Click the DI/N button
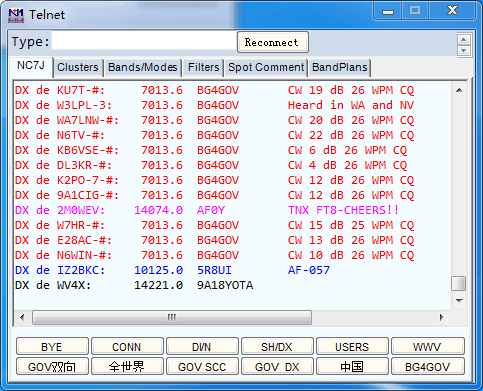Image resolution: width=483 pixels, height=391 pixels. point(202,347)
